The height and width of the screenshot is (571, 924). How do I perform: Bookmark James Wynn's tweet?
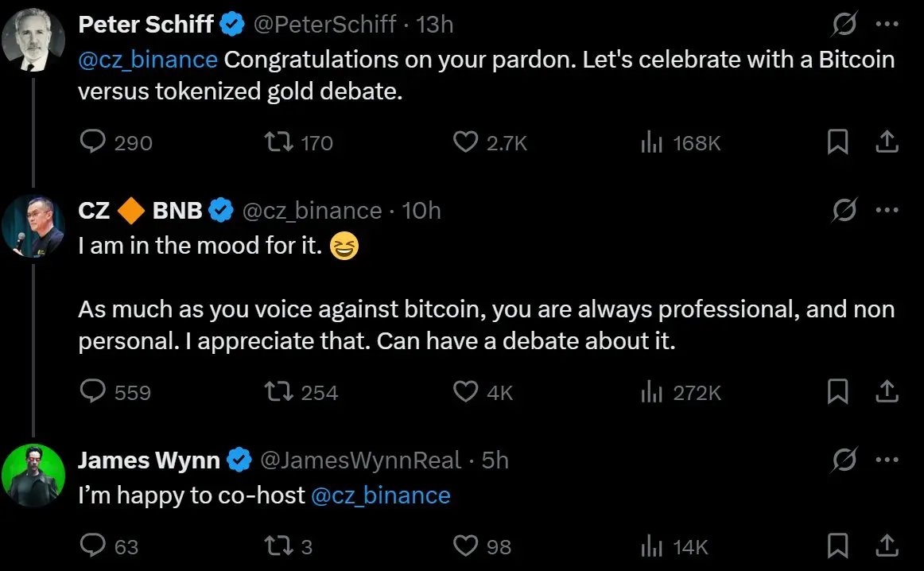tap(837, 546)
